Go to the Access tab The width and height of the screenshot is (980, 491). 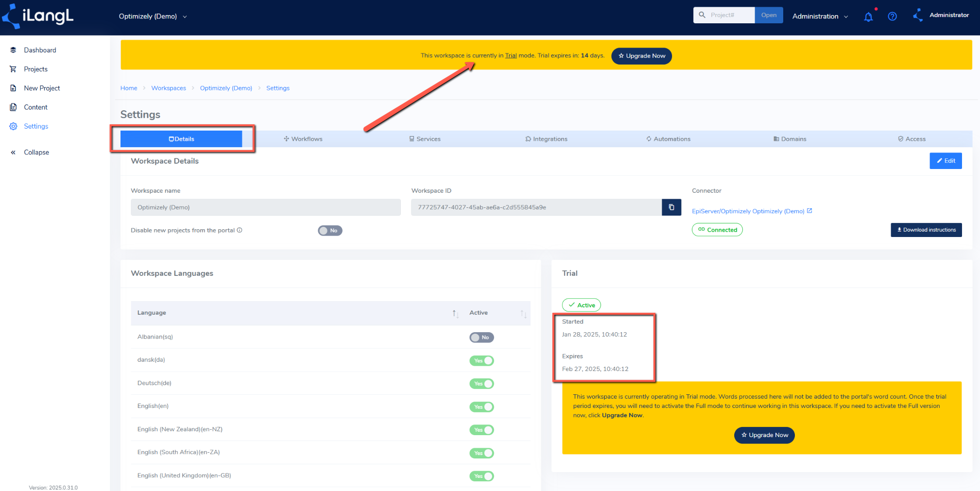[x=911, y=139]
